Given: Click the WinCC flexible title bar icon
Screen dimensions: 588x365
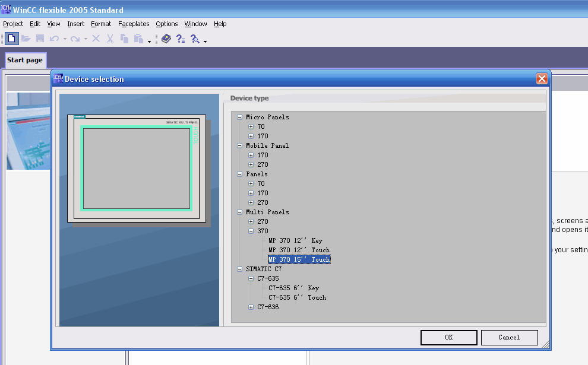Looking at the screenshot, I should [6, 9].
